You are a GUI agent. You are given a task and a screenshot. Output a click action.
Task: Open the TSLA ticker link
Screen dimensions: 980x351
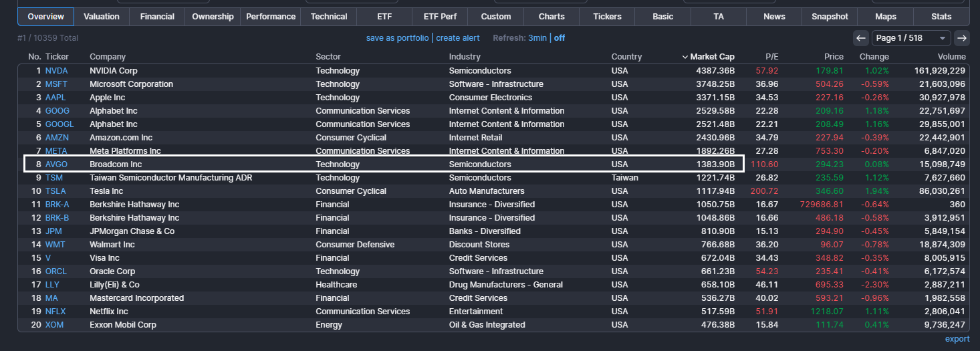point(55,191)
